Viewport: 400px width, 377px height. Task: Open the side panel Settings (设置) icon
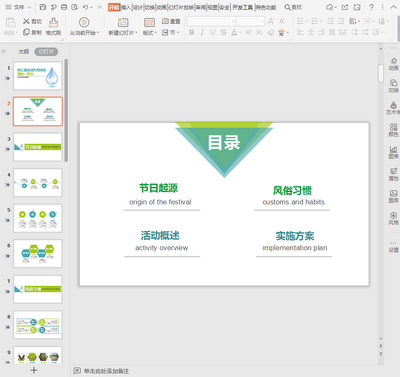pyautogui.click(x=393, y=247)
